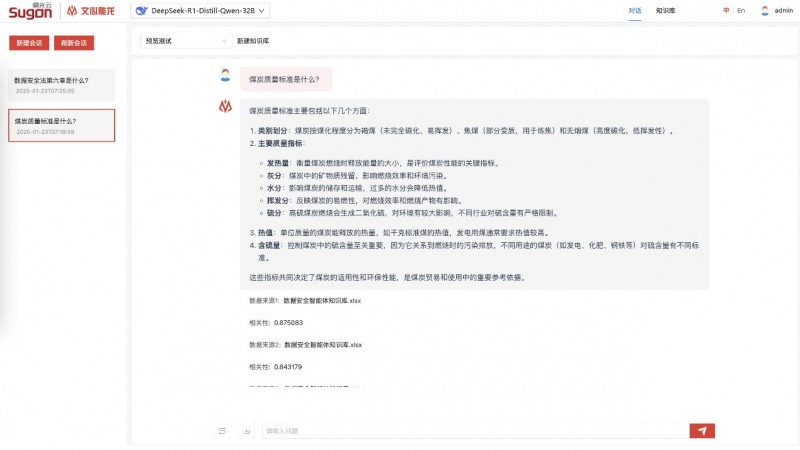The image size is (800, 450).
Task: Switch language to 中
Action: 726,10
